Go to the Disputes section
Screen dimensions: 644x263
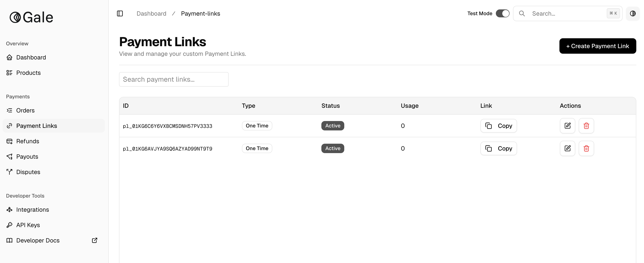28,172
